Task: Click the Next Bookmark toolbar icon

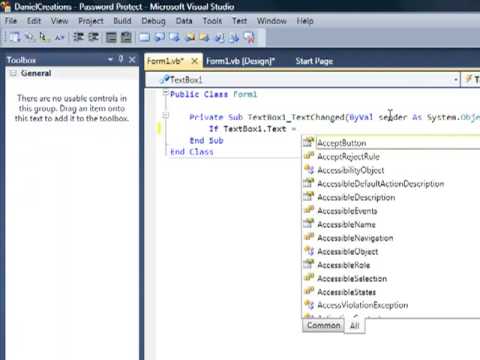Action: point(174,37)
